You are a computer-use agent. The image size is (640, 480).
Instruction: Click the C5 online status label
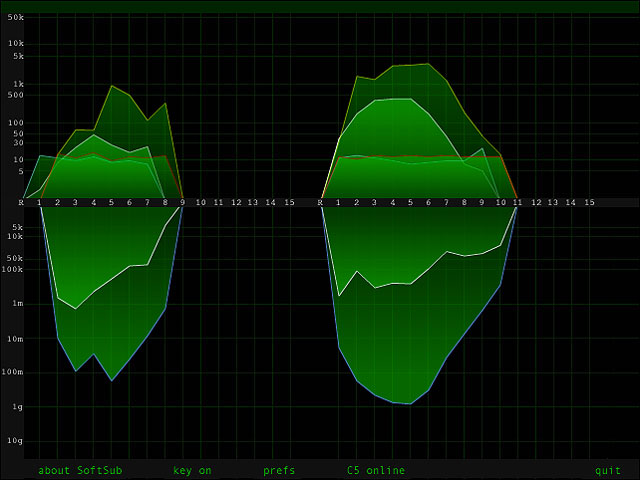pos(376,470)
